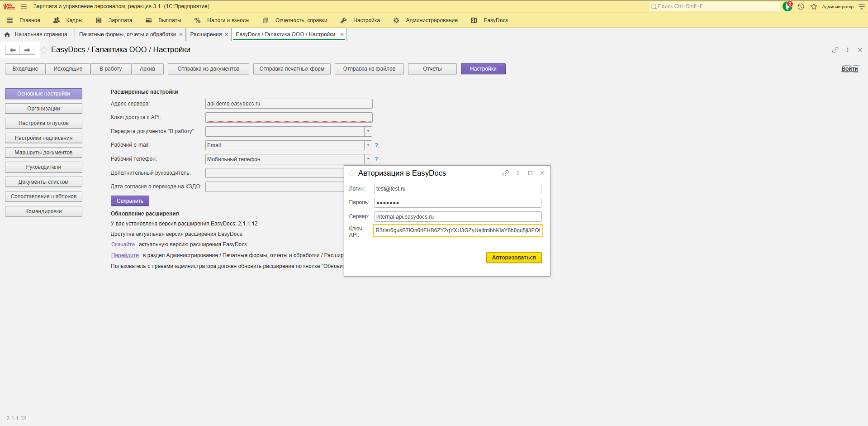Screen dimensions: 868x426
Task: Add page to favorites star beside title
Action: [x=44, y=50]
